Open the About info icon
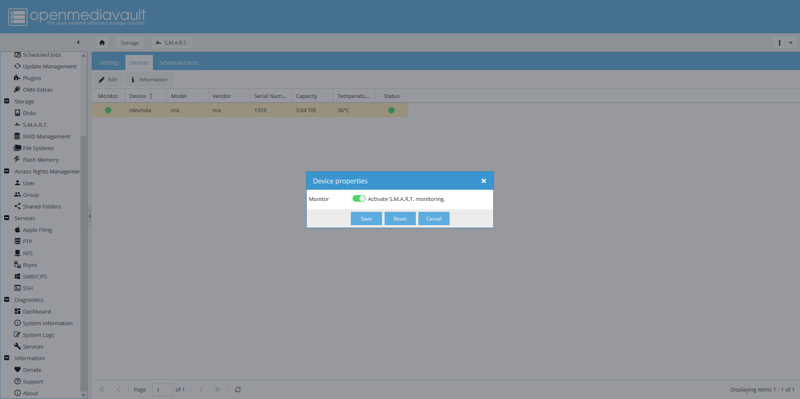Screen dimensions: 800x399 [x=17, y=393]
